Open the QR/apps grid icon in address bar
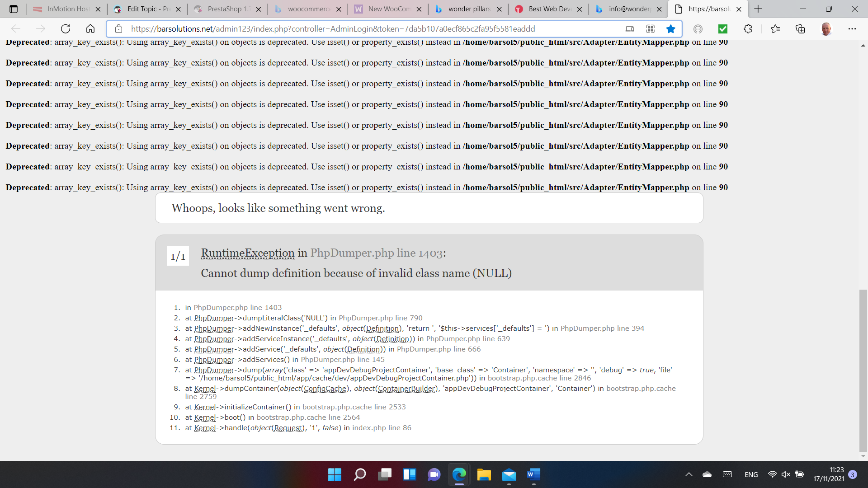 [651, 29]
